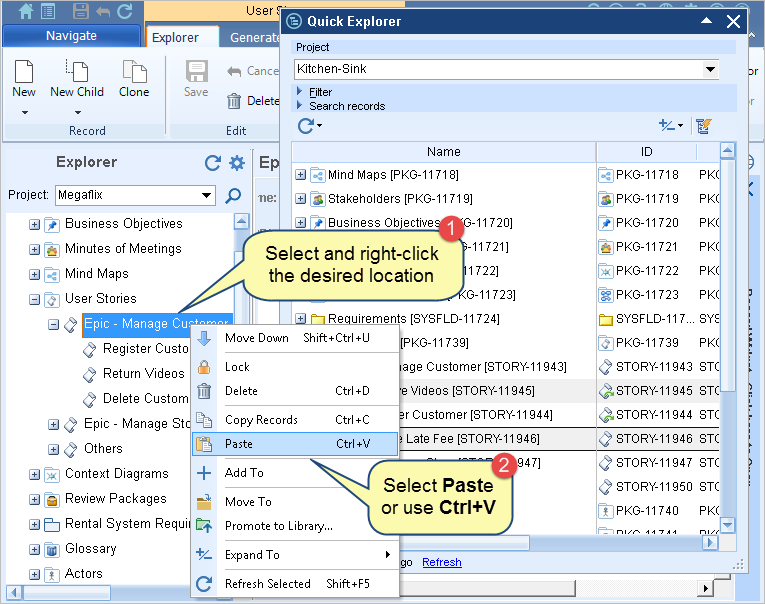Click the Refresh Selected circular arrow icon
The width and height of the screenshot is (765, 604).
point(204,584)
